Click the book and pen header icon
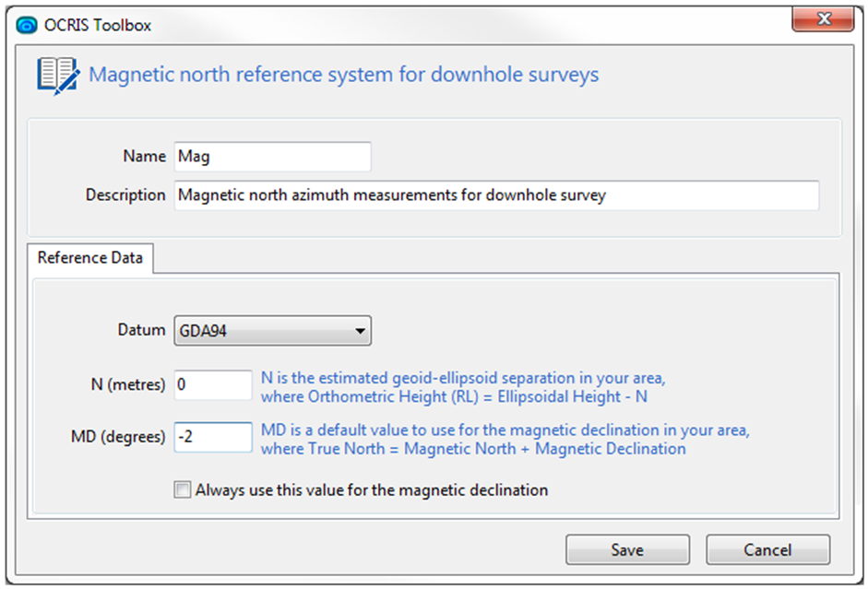The image size is (868, 589). tap(58, 76)
